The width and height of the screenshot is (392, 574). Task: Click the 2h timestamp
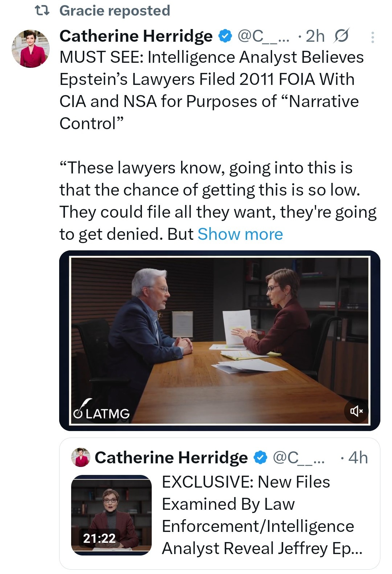pyautogui.click(x=315, y=36)
